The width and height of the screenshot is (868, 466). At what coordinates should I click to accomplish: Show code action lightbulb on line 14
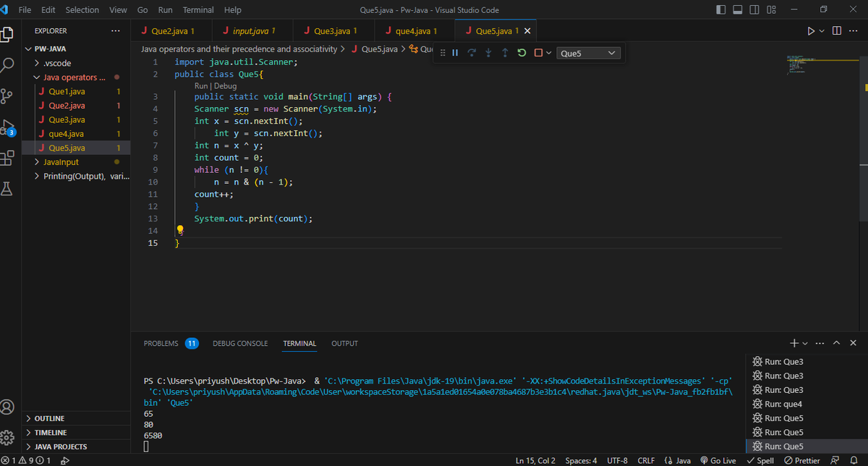pyautogui.click(x=181, y=231)
